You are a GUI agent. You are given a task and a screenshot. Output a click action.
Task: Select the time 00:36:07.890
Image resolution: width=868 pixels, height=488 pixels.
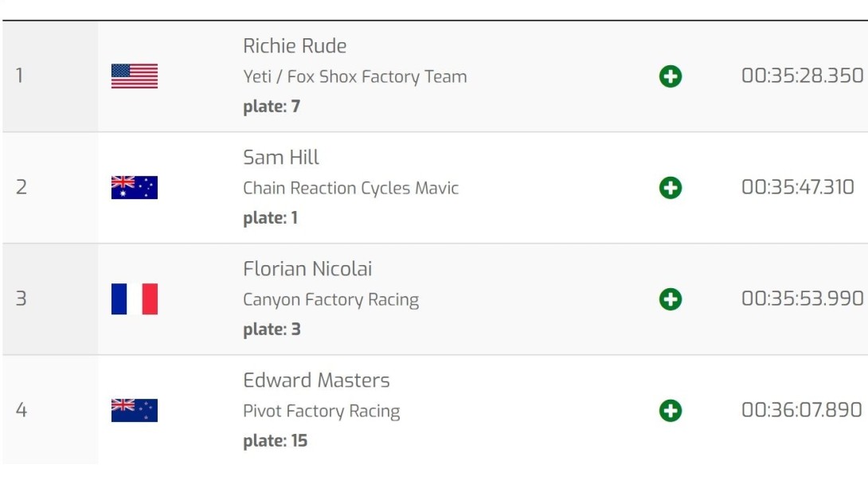click(802, 410)
